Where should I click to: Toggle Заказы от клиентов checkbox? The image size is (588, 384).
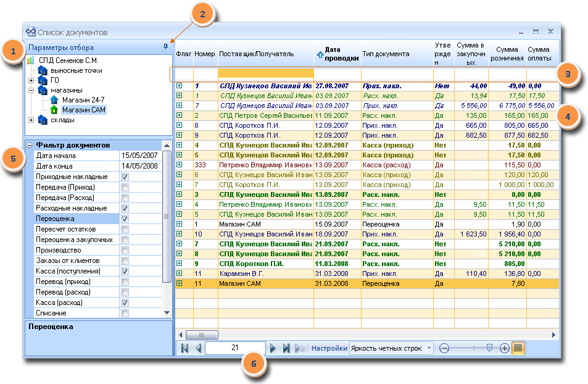point(125,261)
